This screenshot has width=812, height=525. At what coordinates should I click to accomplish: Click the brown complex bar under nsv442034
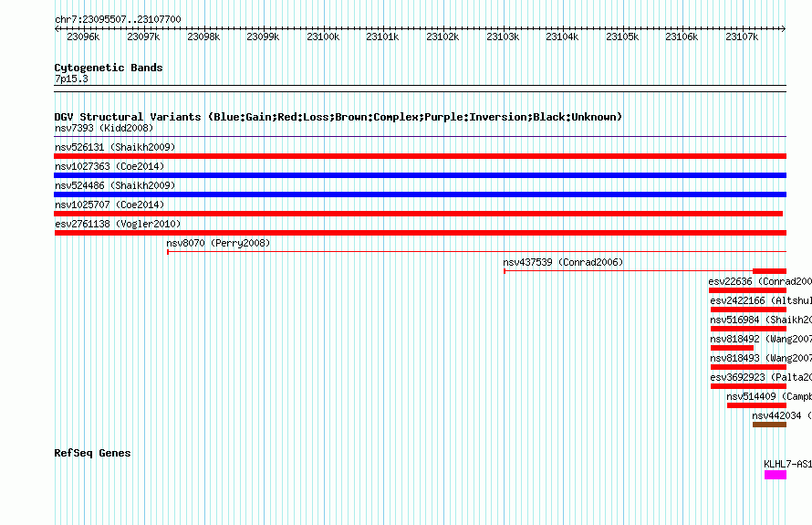769,425
